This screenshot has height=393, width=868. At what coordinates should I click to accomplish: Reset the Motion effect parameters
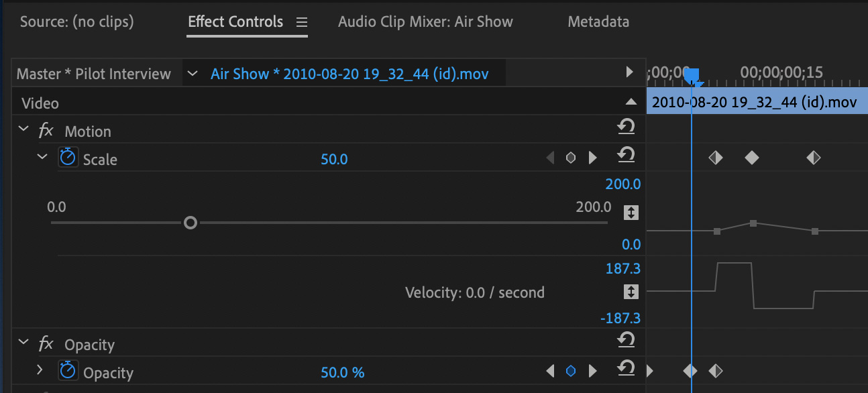626,127
